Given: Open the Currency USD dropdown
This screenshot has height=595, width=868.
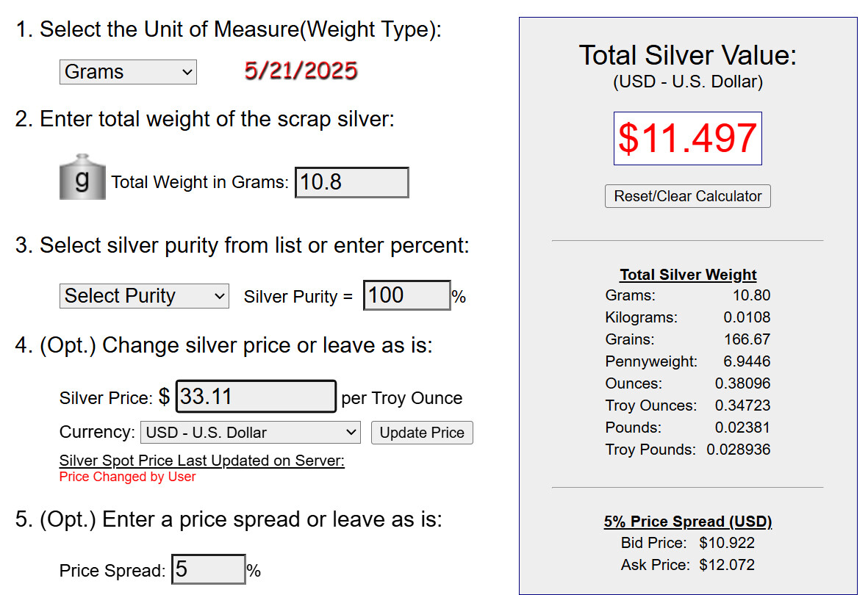Looking at the screenshot, I should coord(250,433).
